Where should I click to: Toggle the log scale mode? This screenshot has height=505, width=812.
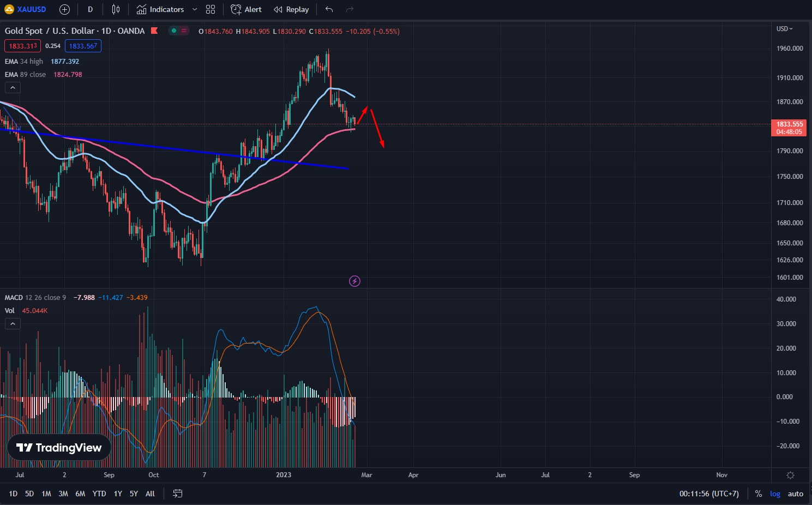775,494
